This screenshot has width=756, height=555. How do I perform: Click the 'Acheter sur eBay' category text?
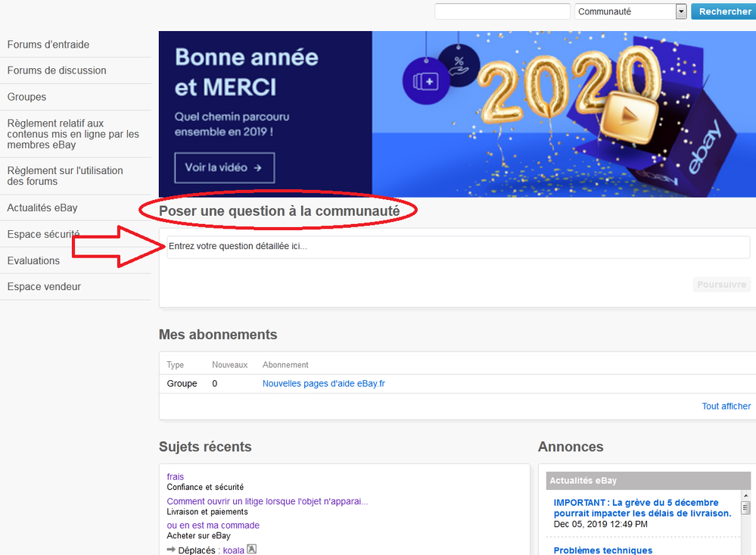[198, 536]
